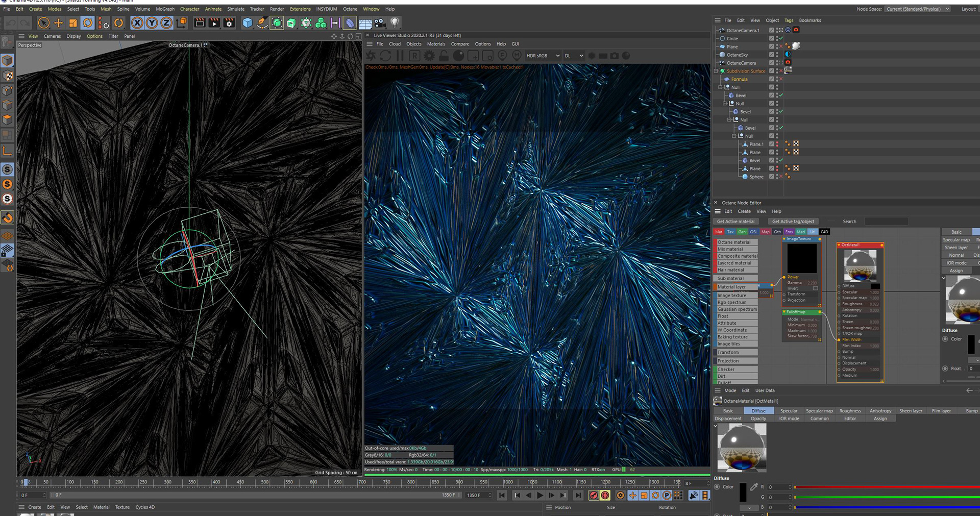Activate the Scale tool in the top toolbar

pyautogui.click(x=73, y=23)
